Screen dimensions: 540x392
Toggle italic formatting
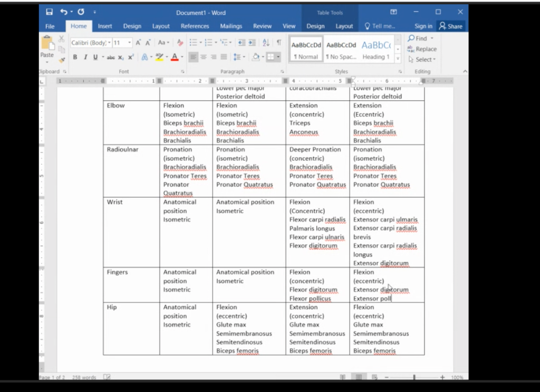(x=85, y=58)
